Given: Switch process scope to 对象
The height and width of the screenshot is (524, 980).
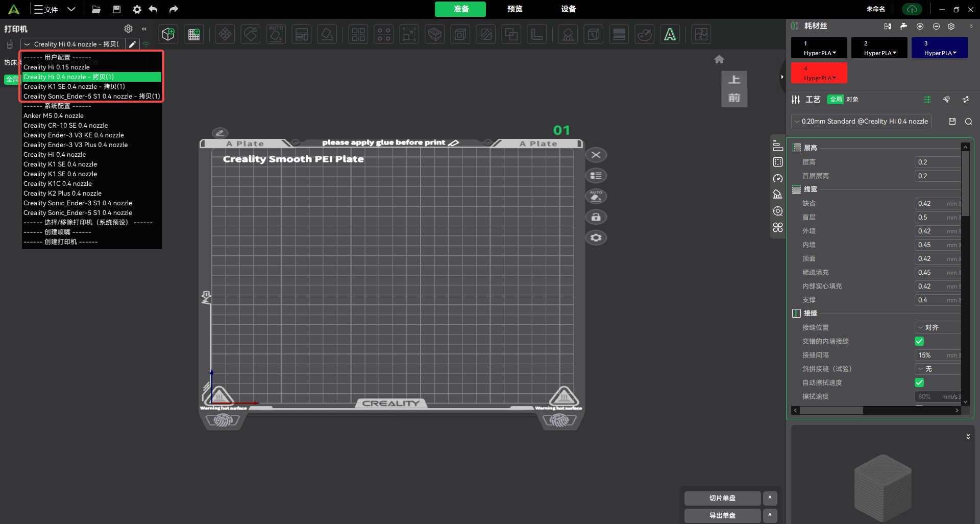Looking at the screenshot, I should (852, 100).
